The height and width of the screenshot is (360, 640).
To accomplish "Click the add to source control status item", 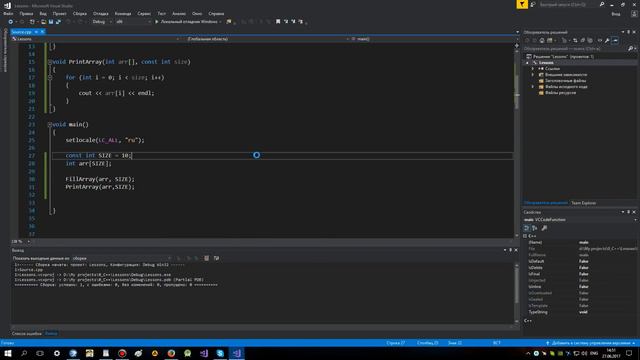I will pos(590,343).
